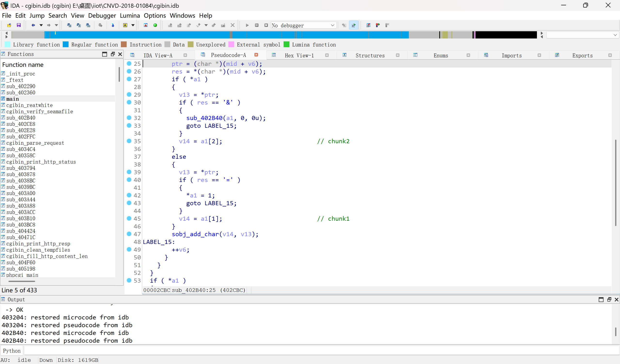The width and height of the screenshot is (620, 364).
Task: Click the yellow A highlight icon
Action: (x=125, y=25)
